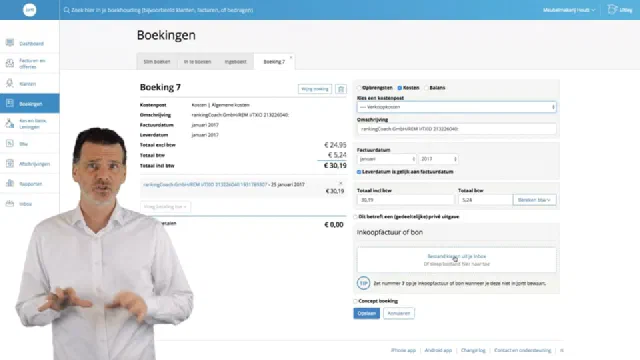Click the Totaal btw amount € 5,24
Screen dimensions: 640x360
337,155
